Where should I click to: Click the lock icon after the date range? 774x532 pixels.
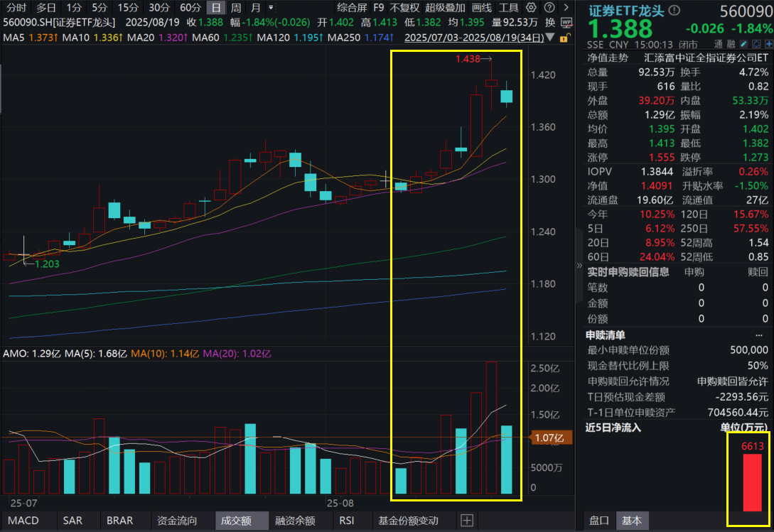[564, 39]
